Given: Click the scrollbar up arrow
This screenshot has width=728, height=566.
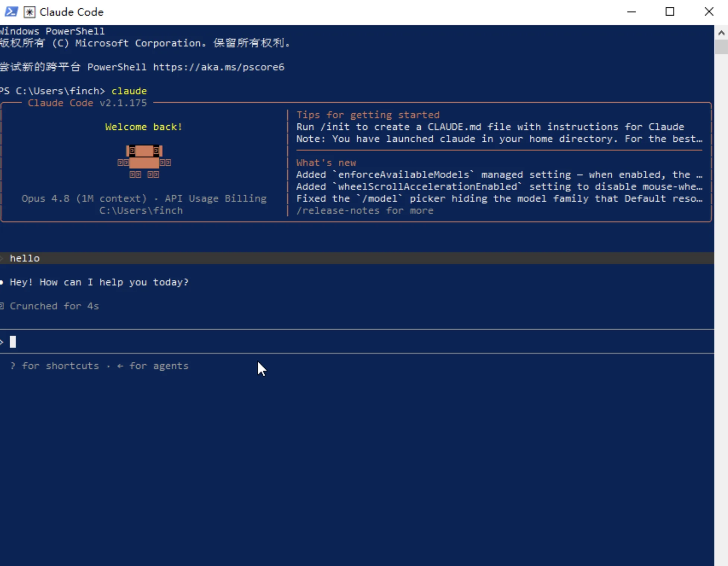Looking at the screenshot, I should tap(721, 33).
